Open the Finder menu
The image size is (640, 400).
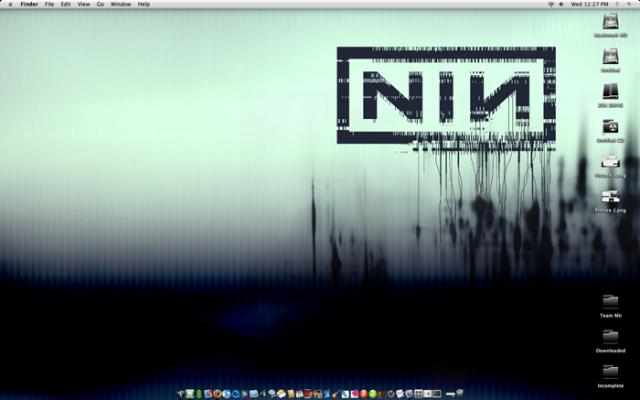(x=29, y=4)
